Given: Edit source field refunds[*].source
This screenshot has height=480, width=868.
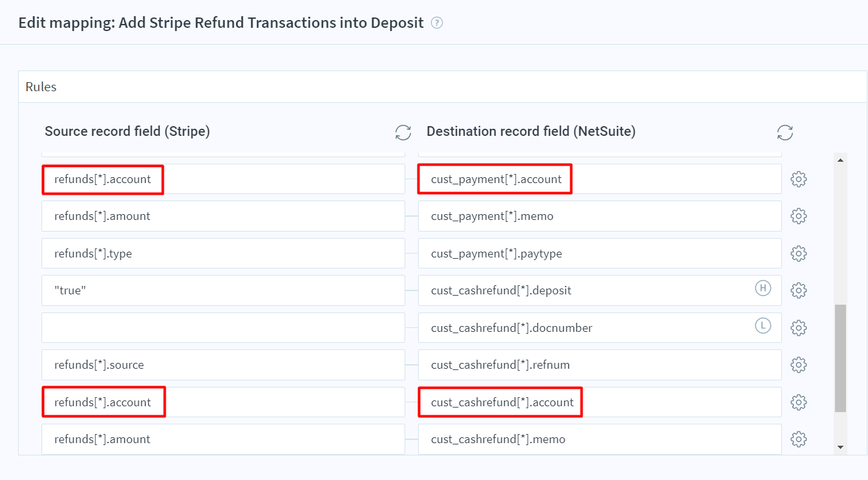Looking at the screenshot, I should coord(223,365).
